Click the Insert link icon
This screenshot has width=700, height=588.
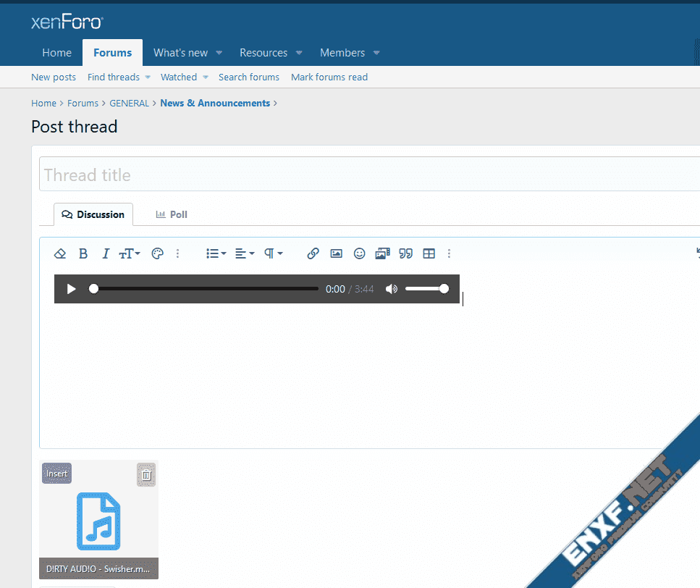(x=313, y=253)
